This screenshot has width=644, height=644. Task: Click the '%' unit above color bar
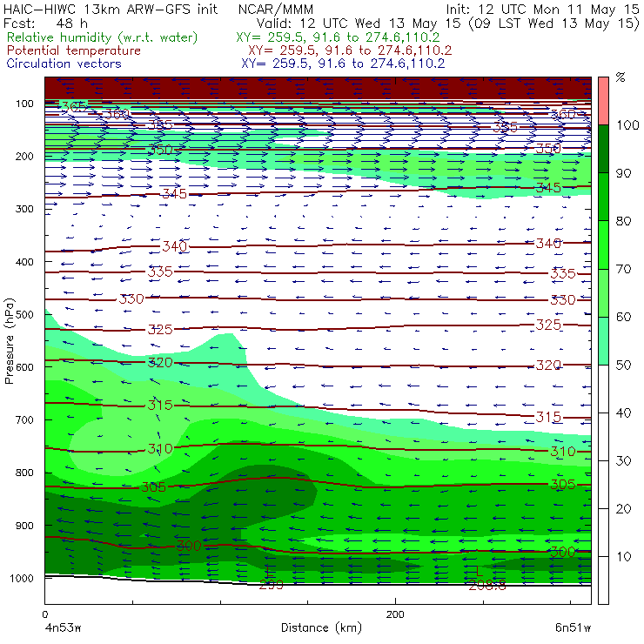pos(621,77)
